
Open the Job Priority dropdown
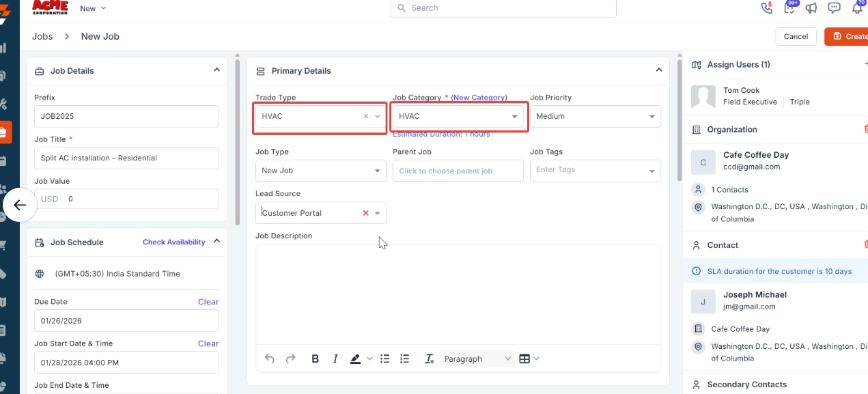click(x=595, y=116)
